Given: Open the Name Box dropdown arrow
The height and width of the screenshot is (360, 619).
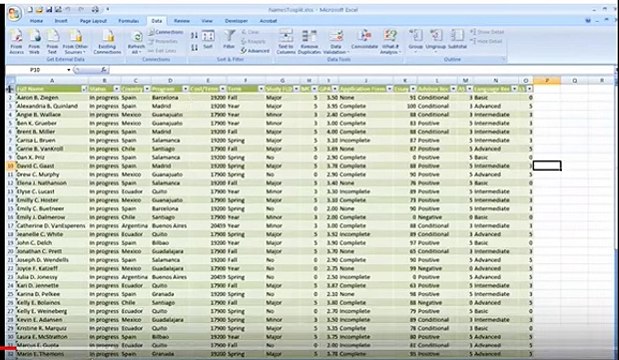Looking at the screenshot, I should (69, 70).
